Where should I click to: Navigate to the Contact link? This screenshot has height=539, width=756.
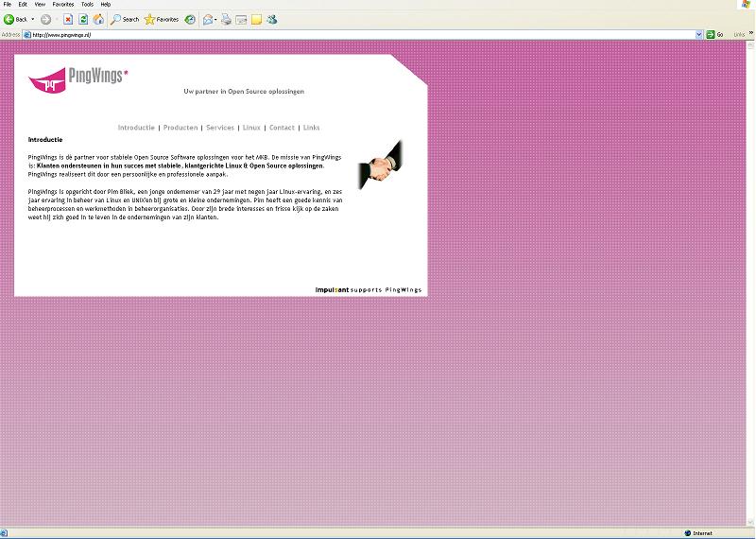pyautogui.click(x=282, y=128)
